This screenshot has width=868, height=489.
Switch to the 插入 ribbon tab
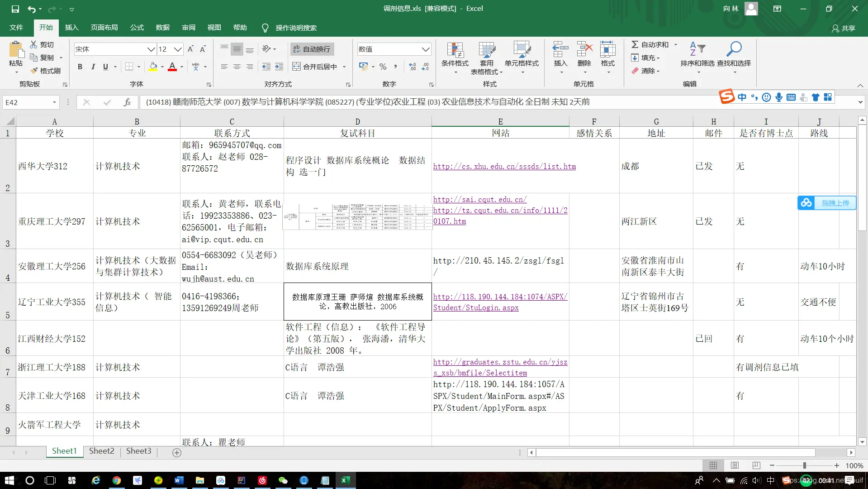(71, 28)
